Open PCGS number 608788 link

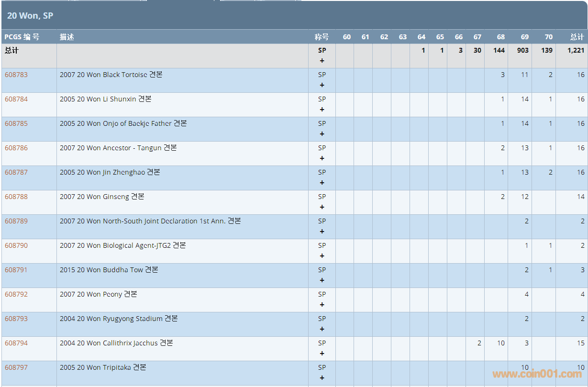pos(16,197)
